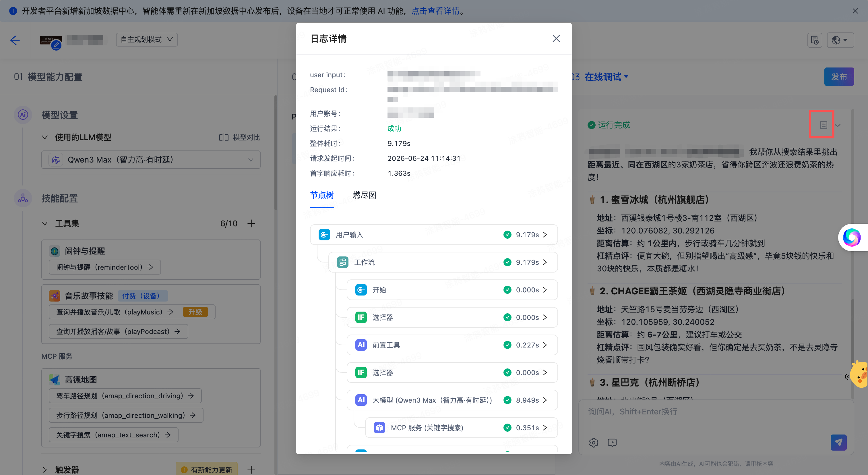Screen dimensions: 868x475
Task: Open the log details icon beside 运行完成
Action: coord(823,125)
